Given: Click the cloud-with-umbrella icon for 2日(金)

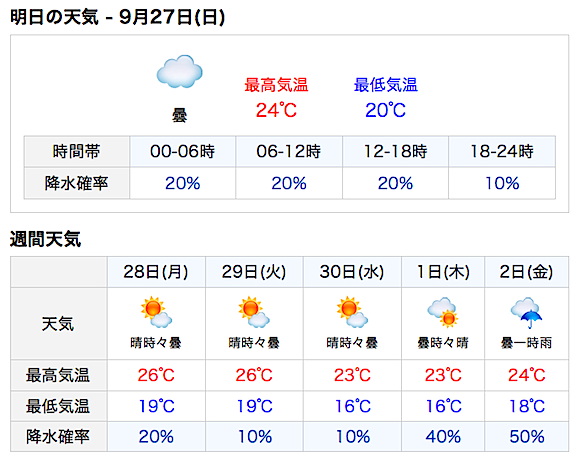Looking at the screenshot, I should click(526, 313).
